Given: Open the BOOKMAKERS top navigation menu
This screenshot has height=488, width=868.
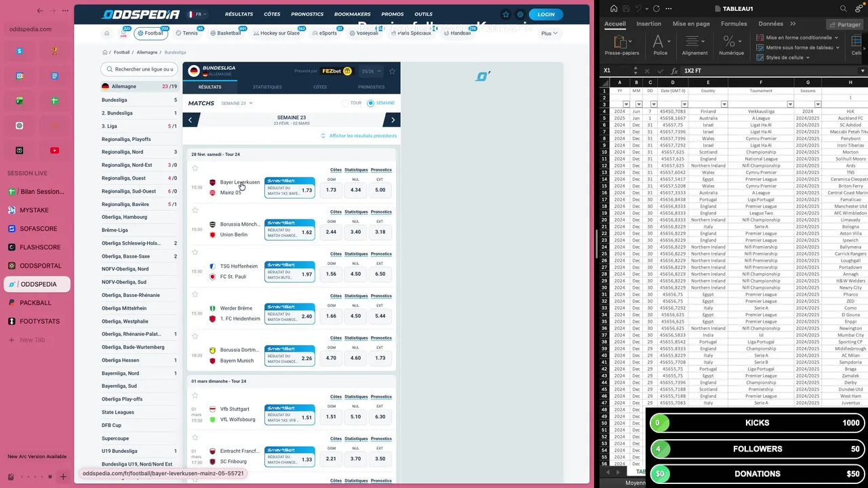Looking at the screenshot, I should (353, 14).
